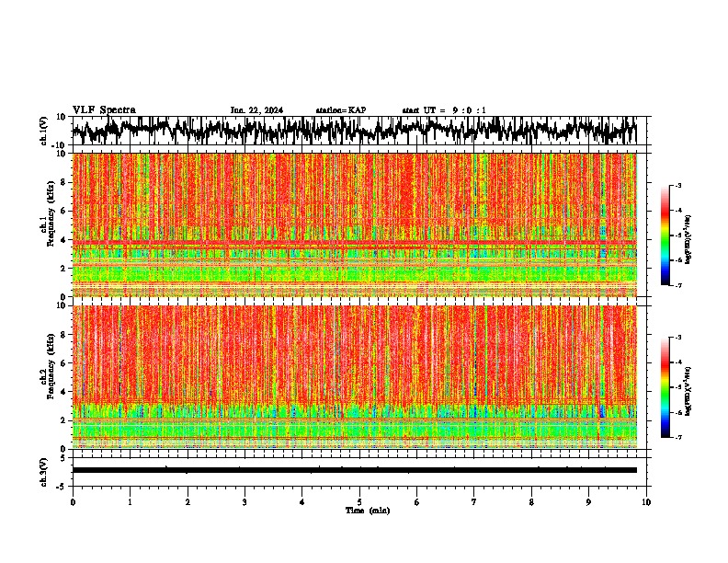
Task: Select the "station=KAP" label
Action: coord(341,110)
